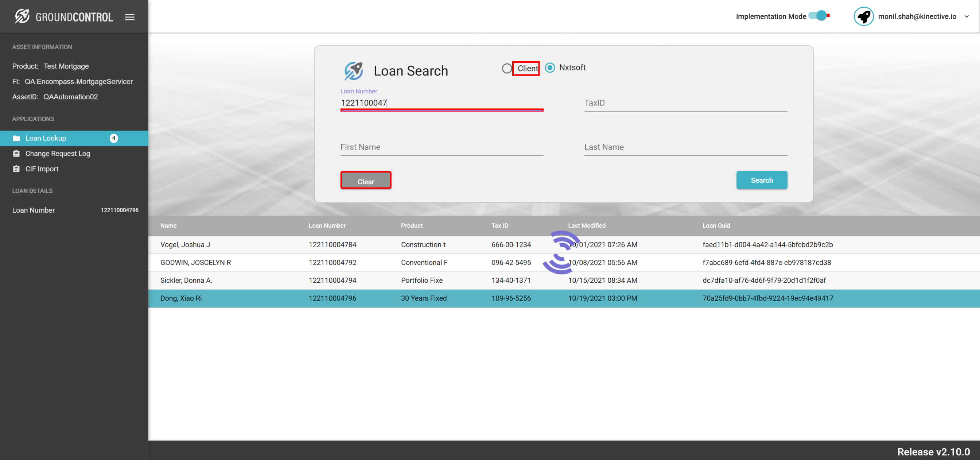The height and width of the screenshot is (460, 980).
Task: Open the CIF Import application
Action: pos(42,169)
